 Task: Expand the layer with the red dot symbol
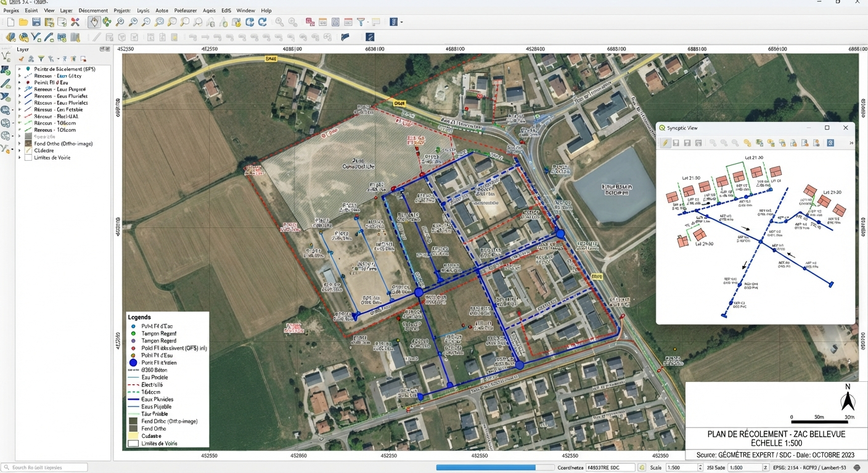(x=20, y=83)
